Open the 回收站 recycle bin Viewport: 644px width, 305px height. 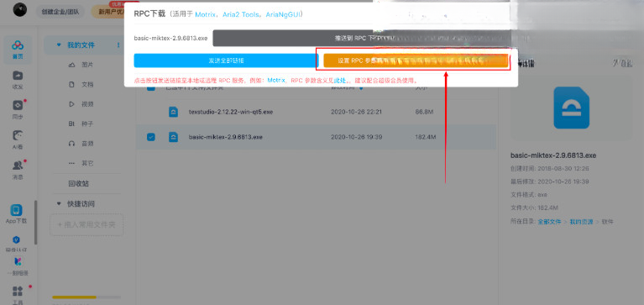point(78,184)
